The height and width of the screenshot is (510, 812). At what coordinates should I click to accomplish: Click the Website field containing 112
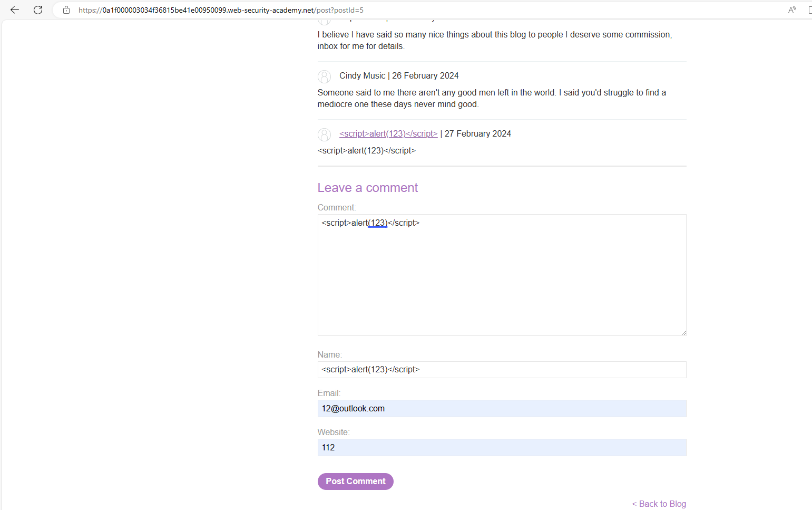click(x=501, y=447)
